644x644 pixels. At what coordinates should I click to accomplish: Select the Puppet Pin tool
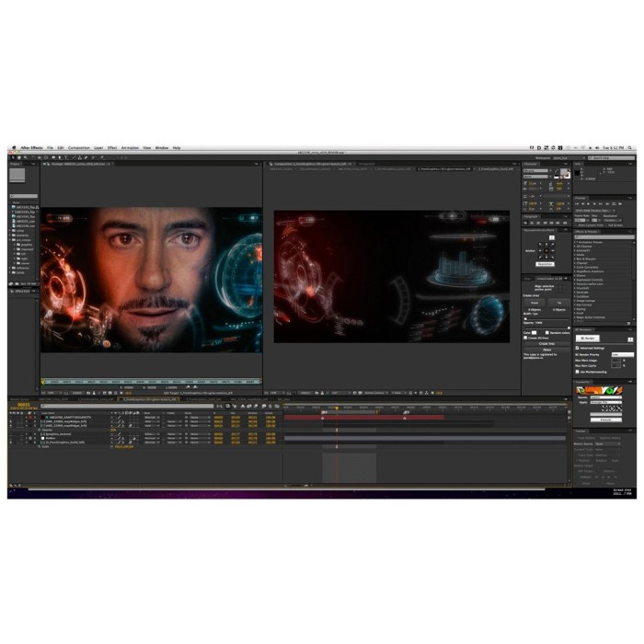click(101, 157)
